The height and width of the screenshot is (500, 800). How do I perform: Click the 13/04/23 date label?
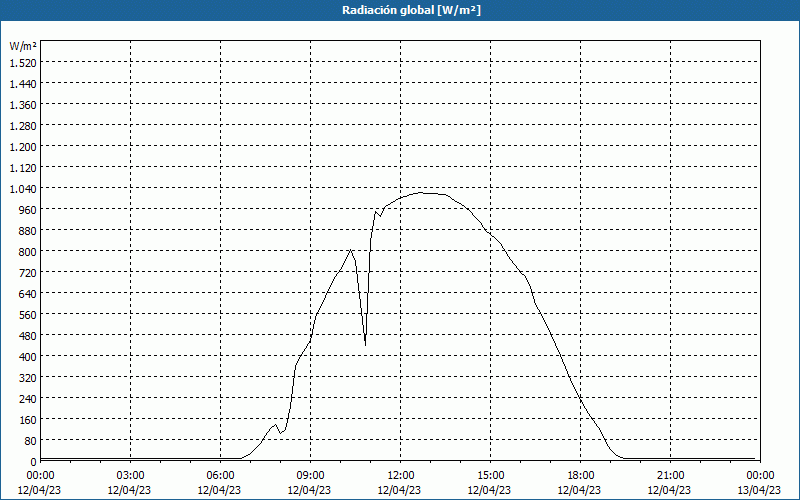759,490
